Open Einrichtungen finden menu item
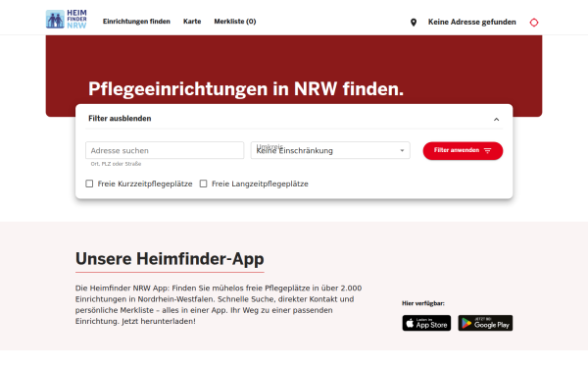This screenshot has width=588, height=368. pyautogui.click(x=136, y=22)
